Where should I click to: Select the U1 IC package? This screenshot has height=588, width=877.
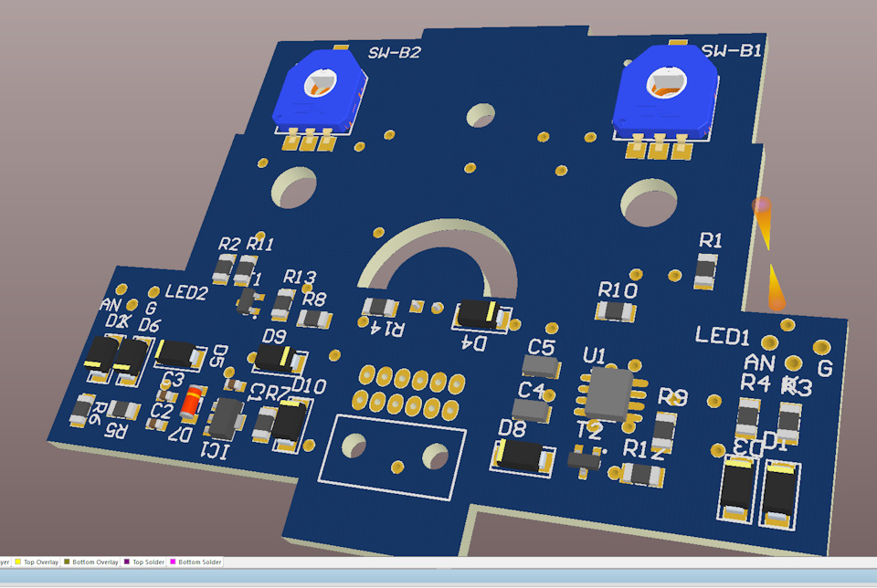tap(611, 395)
